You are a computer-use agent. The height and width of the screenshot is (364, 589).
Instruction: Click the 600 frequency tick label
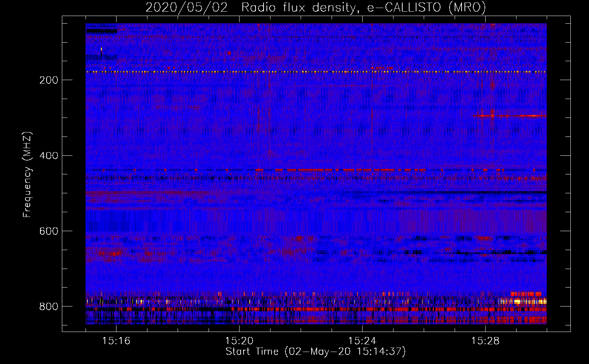pyautogui.click(x=49, y=232)
